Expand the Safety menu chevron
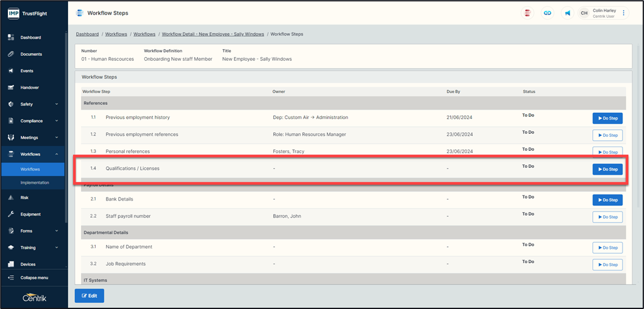Screen dimensions: 644x309 [x=56, y=104]
